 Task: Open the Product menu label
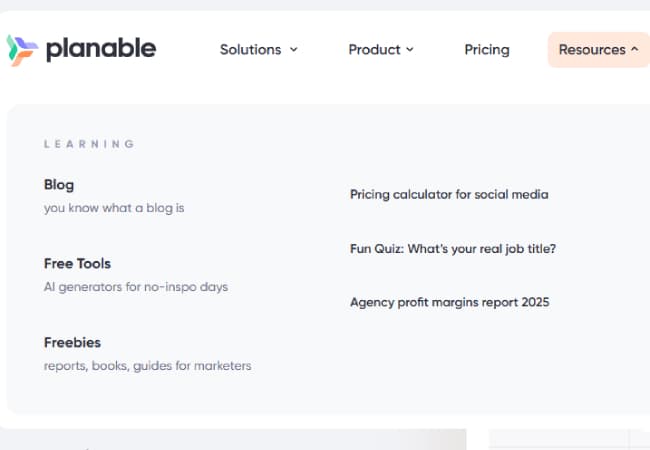coord(375,49)
